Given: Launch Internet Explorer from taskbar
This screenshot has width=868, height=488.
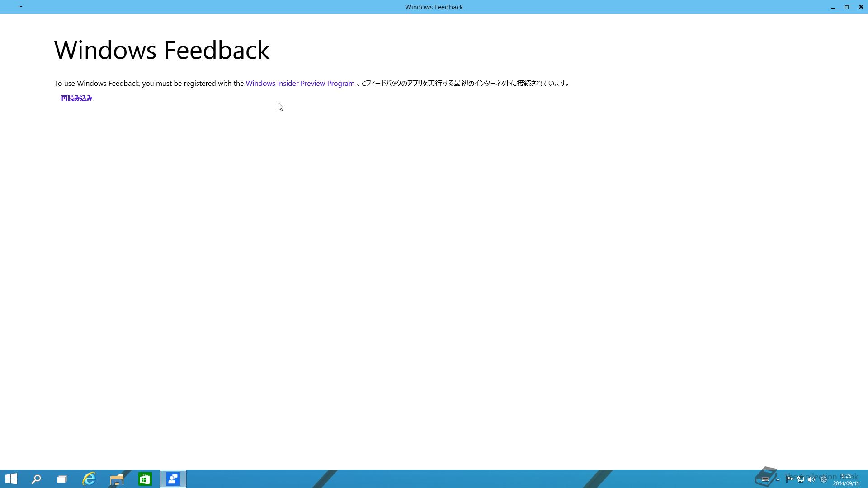Looking at the screenshot, I should point(89,479).
